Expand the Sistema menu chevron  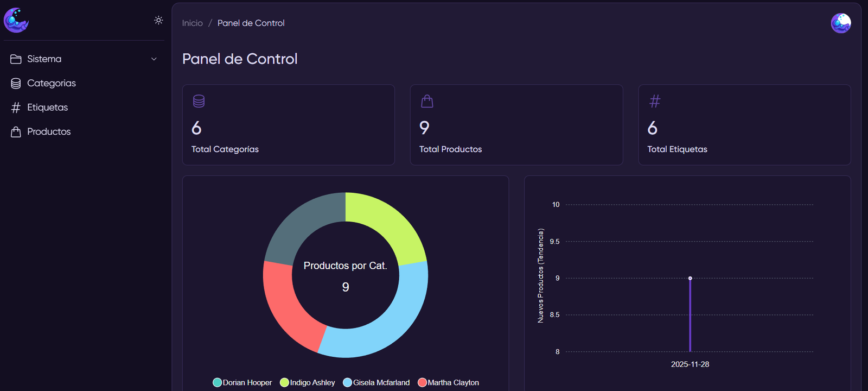tap(154, 59)
